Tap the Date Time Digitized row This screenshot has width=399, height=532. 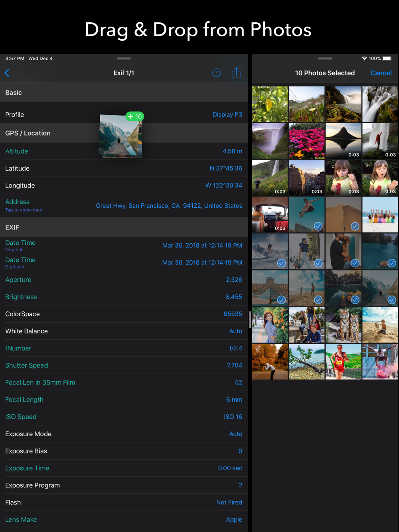click(124, 263)
